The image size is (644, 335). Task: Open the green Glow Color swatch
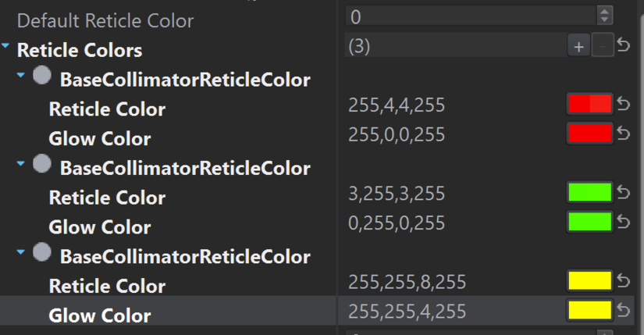(589, 223)
